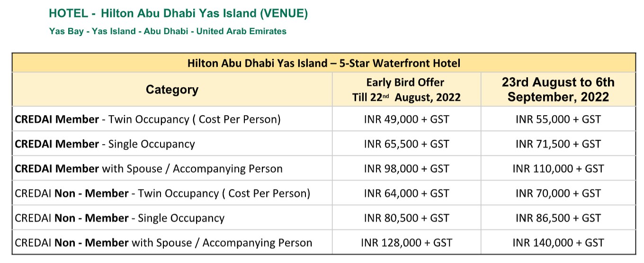
Task: Click the INR 49,000 + GST price
Action: point(406,119)
